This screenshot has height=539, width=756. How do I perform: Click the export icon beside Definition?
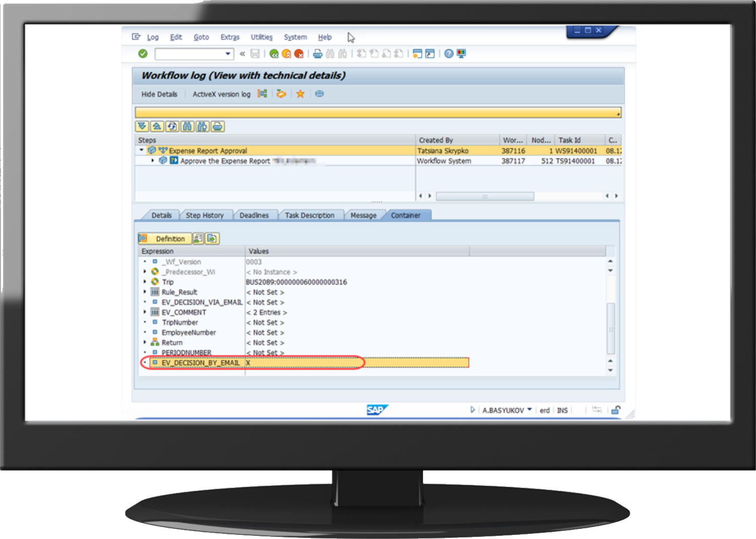[x=212, y=238]
